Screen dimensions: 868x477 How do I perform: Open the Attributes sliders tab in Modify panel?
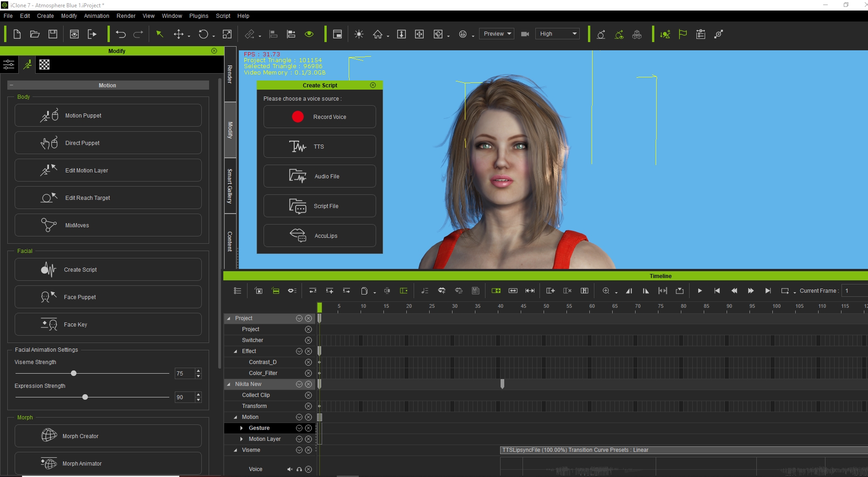point(9,64)
